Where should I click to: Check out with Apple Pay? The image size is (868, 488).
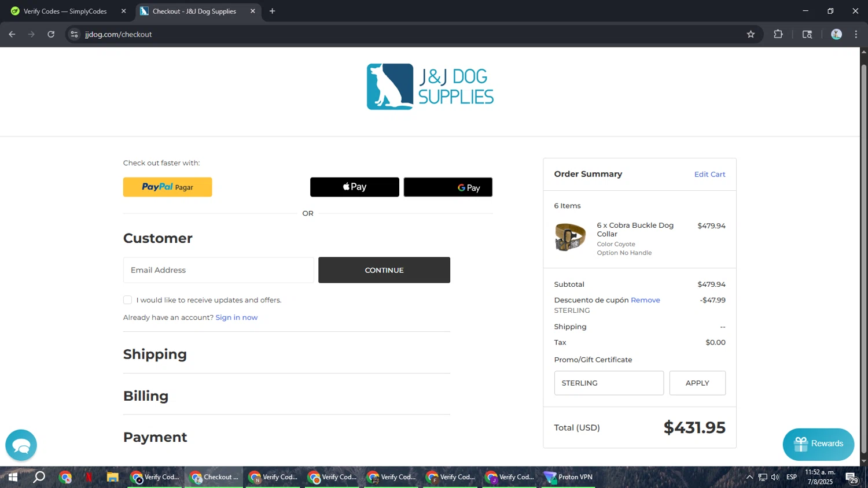pos(354,187)
